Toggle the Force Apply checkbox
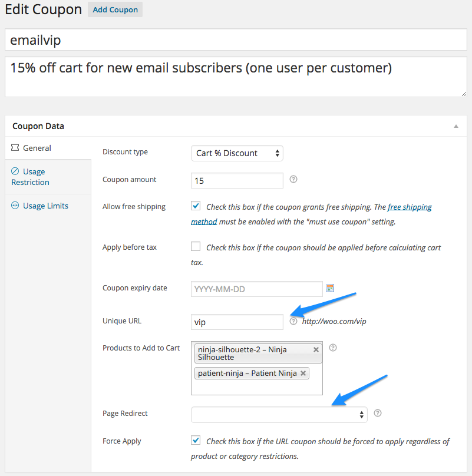Viewport: 472px width, 476px height. click(196, 440)
